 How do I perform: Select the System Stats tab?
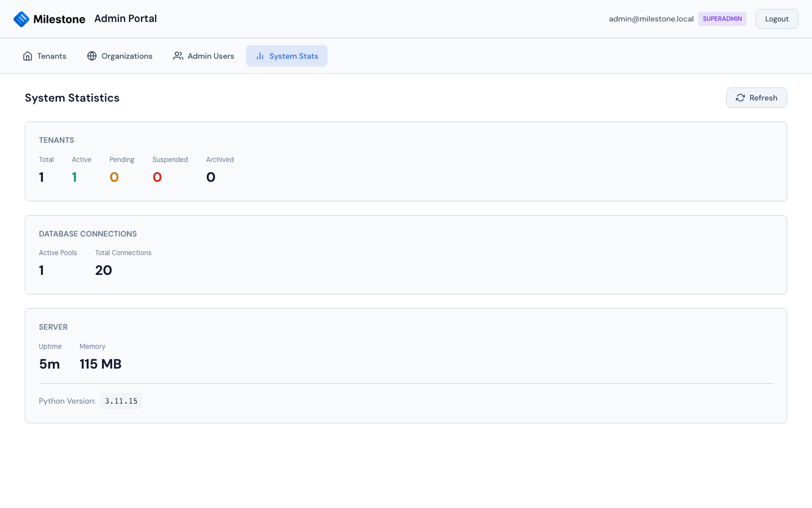(286, 56)
